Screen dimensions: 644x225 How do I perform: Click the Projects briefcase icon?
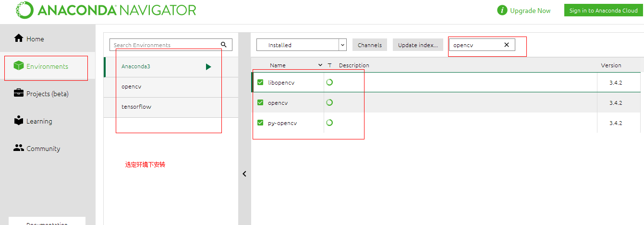pos(19,93)
